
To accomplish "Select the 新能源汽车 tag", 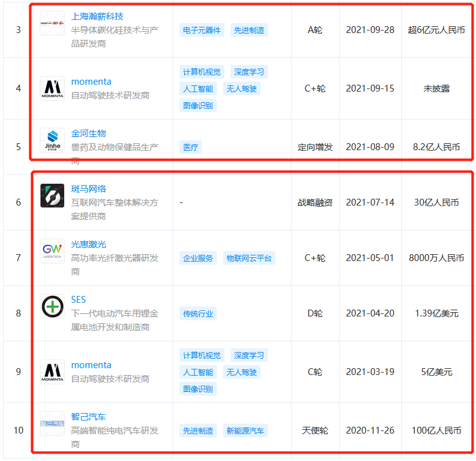I will (245, 430).
